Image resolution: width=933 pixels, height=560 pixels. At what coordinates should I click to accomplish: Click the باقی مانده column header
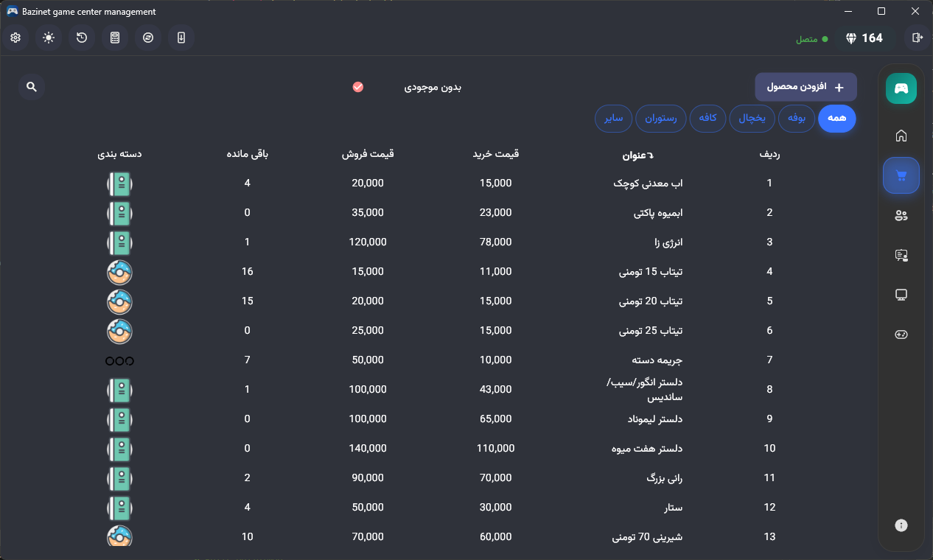tap(248, 154)
